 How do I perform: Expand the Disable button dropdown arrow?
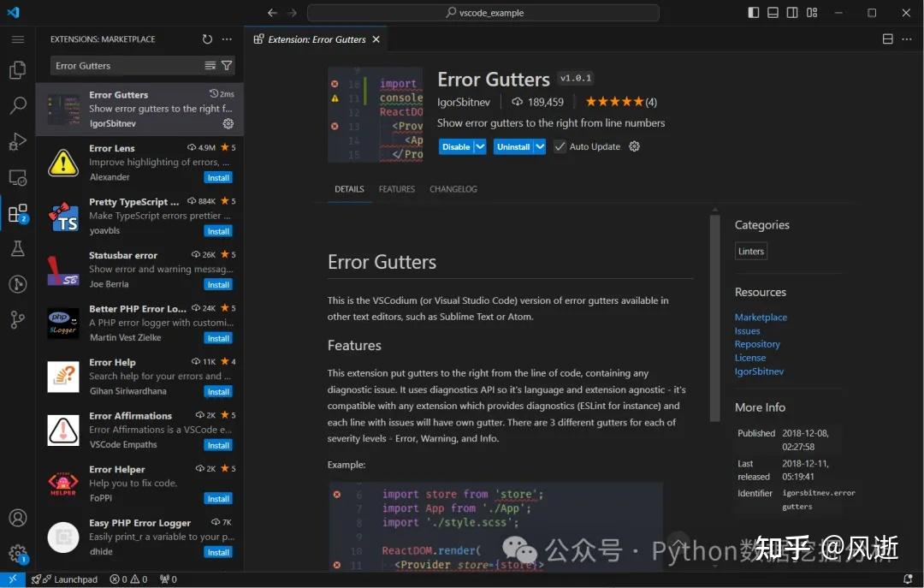[480, 146]
